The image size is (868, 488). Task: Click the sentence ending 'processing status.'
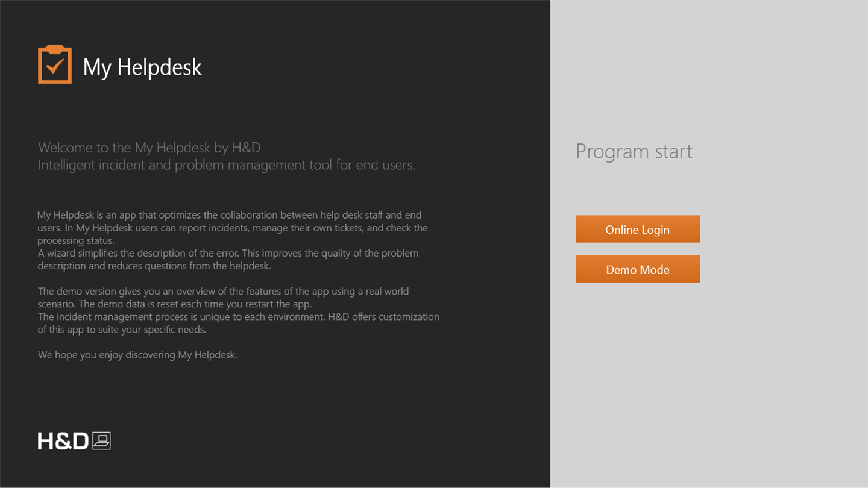click(x=76, y=240)
